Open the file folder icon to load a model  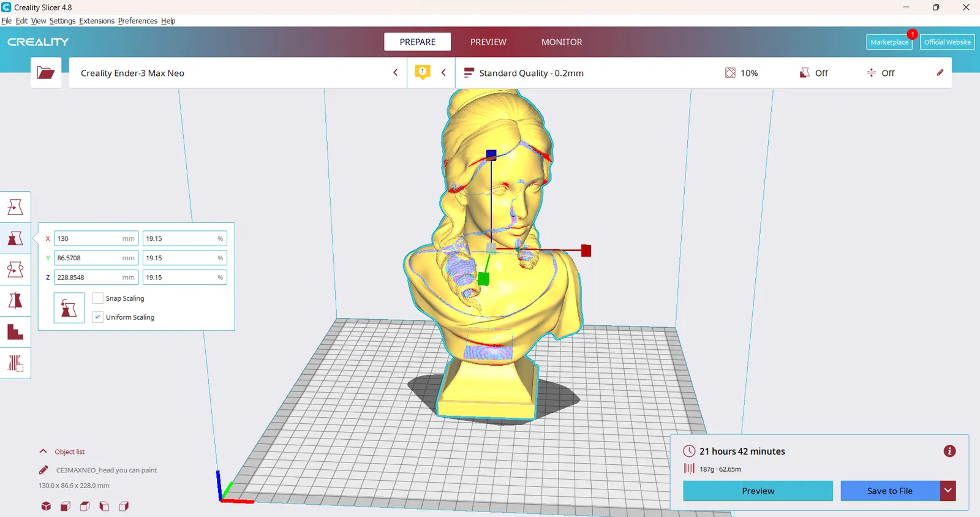click(46, 73)
